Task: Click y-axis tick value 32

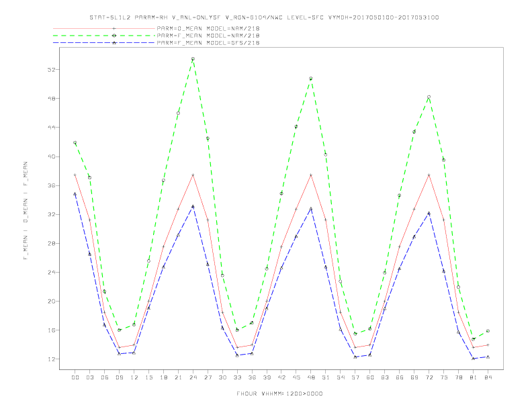Action: coord(52,214)
